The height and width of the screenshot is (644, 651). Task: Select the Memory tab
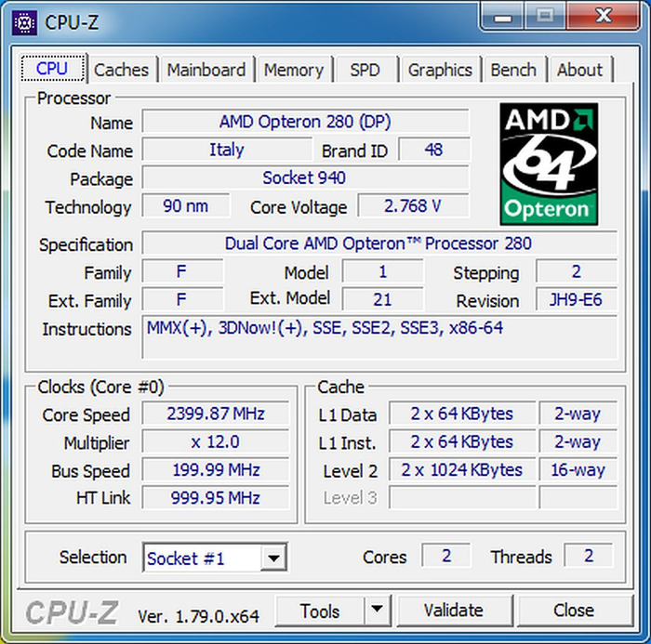(293, 70)
